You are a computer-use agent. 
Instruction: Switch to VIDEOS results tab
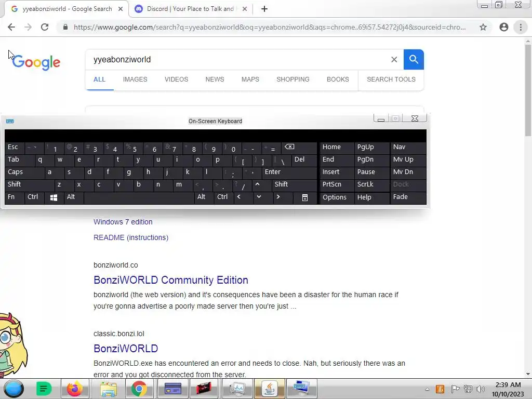point(177,79)
